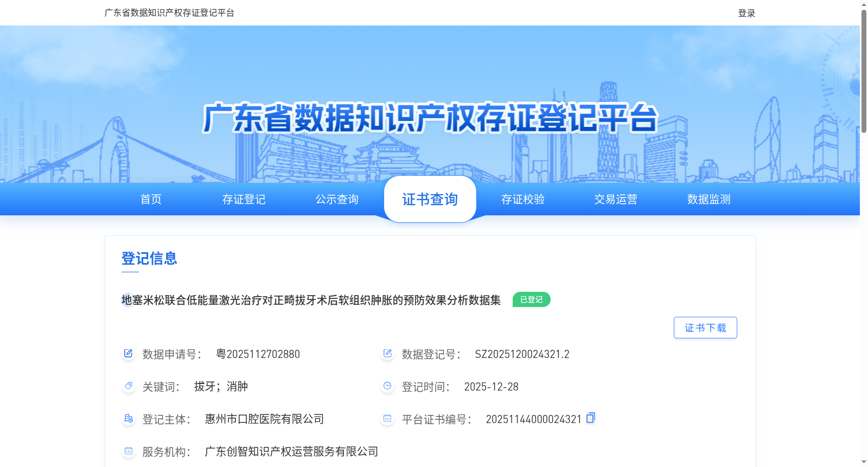The height and width of the screenshot is (467, 868).
Task: Click the edit icon beside 数据申请号
Action: [128, 354]
